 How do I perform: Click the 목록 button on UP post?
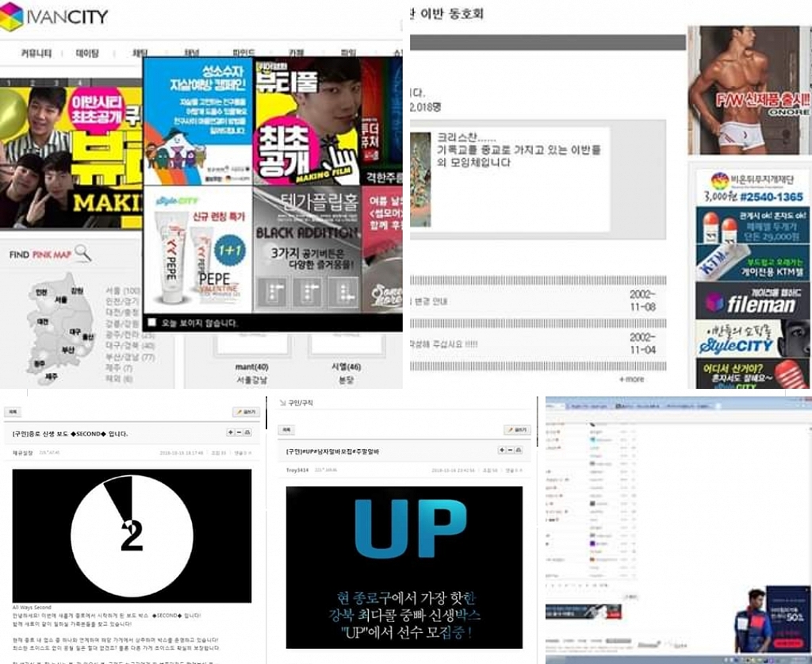(286, 430)
